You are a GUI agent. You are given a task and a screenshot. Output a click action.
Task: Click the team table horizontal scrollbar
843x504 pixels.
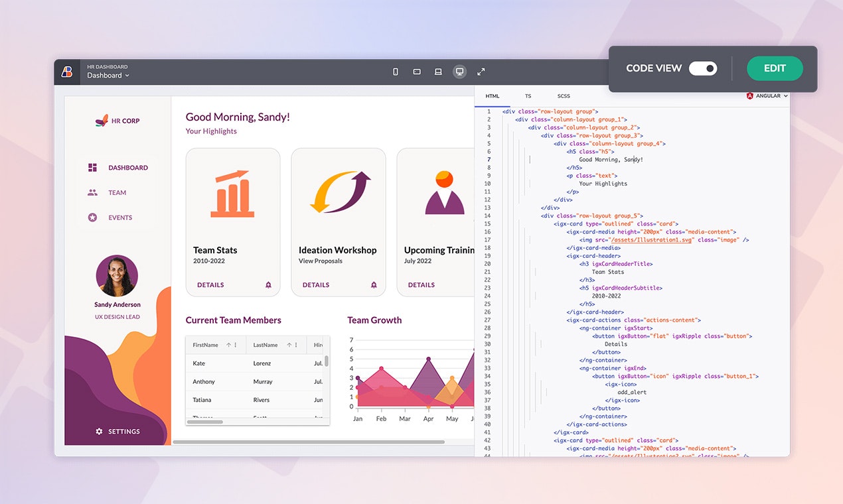[205, 422]
